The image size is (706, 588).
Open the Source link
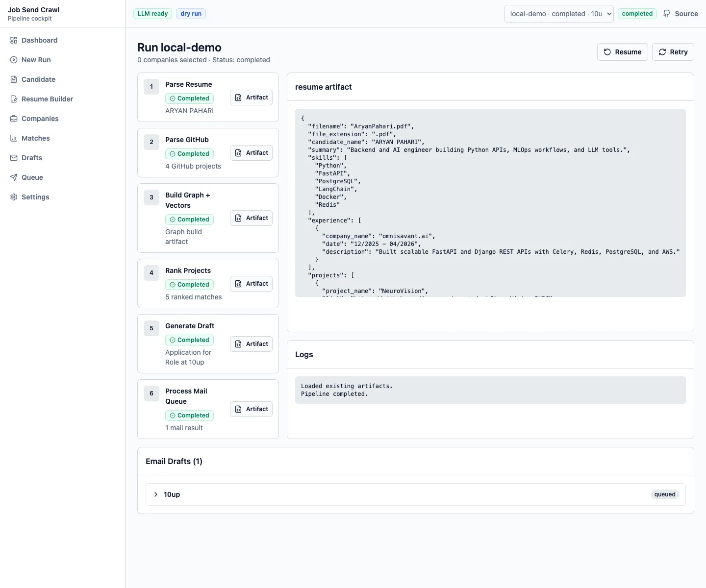pyautogui.click(x=681, y=14)
